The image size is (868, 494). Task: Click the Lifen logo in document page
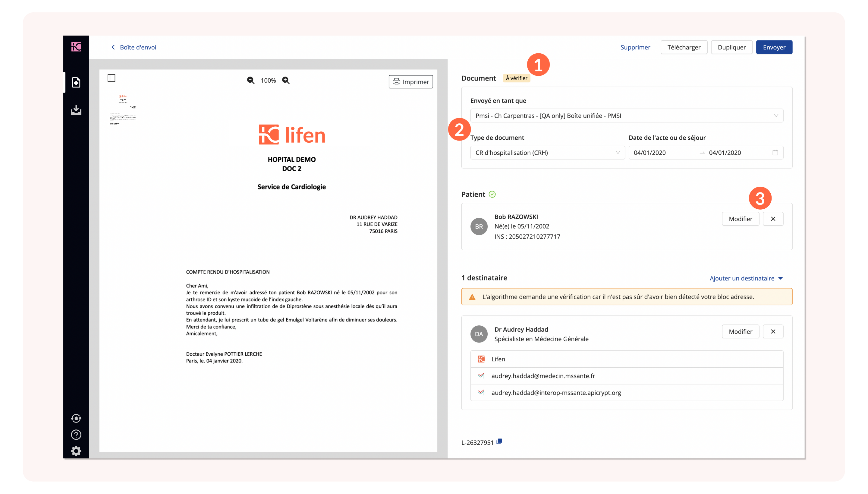tap(292, 135)
